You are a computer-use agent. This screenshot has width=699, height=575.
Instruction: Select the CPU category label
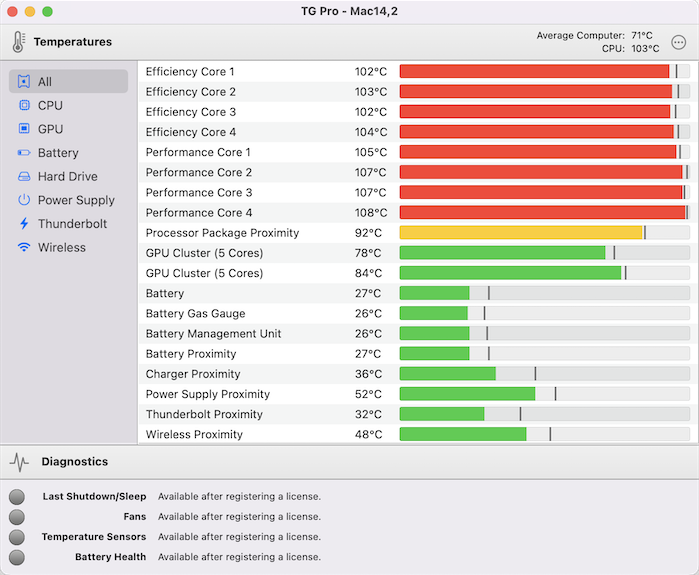click(x=50, y=106)
